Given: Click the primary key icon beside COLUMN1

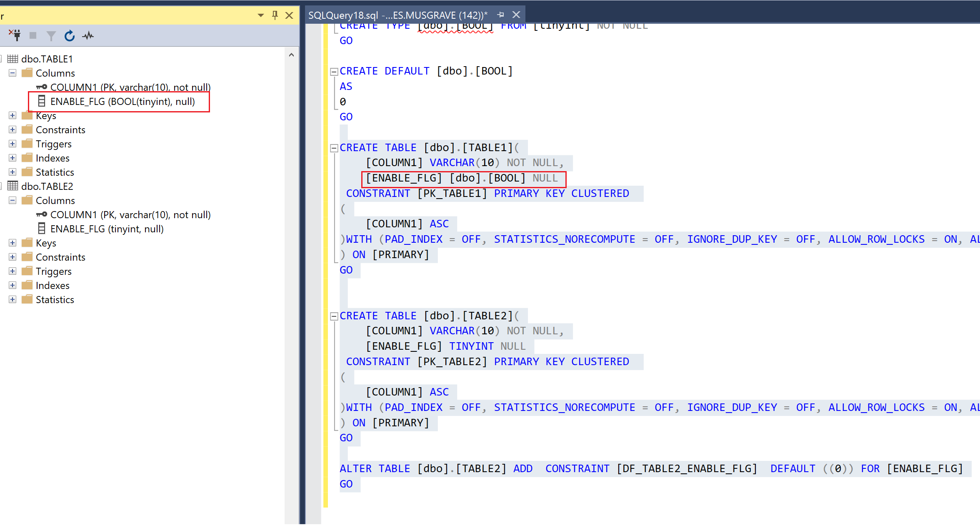Looking at the screenshot, I should (41, 87).
